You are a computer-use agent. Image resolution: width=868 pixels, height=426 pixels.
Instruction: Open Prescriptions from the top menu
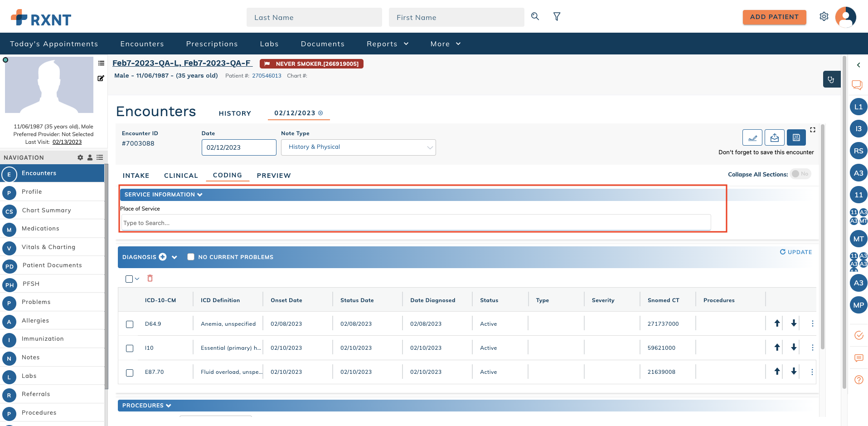[212, 44]
